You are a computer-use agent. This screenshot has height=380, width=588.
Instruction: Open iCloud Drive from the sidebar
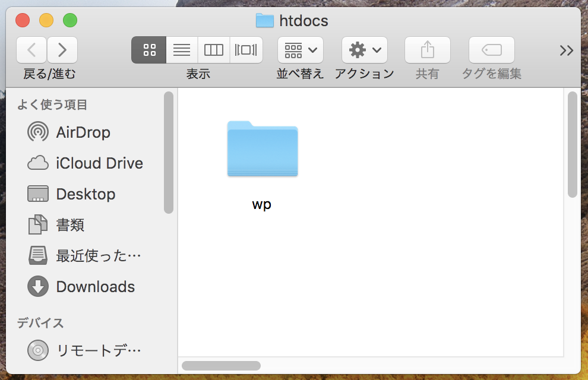[99, 163]
